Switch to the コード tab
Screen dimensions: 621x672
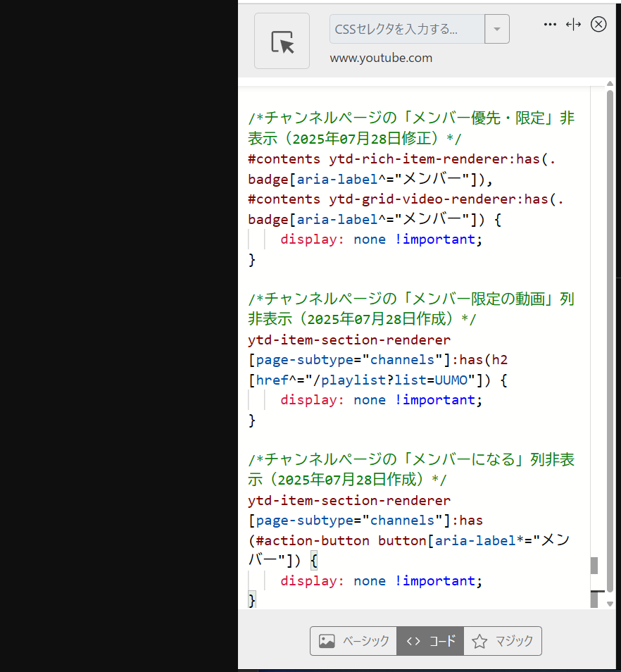[430, 641]
